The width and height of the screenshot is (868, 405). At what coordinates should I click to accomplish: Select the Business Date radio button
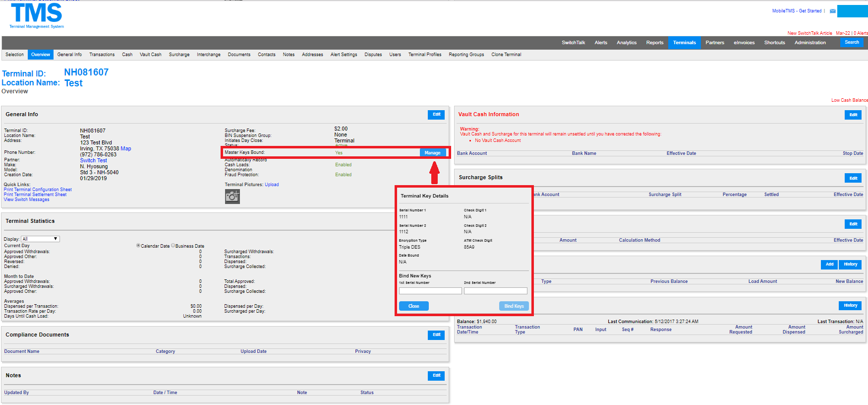click(x=173, y=246)
